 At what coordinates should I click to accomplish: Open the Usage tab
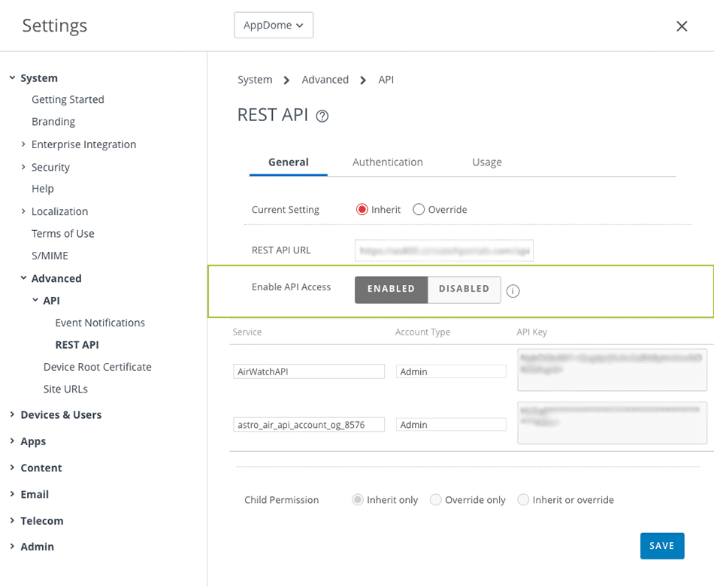486,162
